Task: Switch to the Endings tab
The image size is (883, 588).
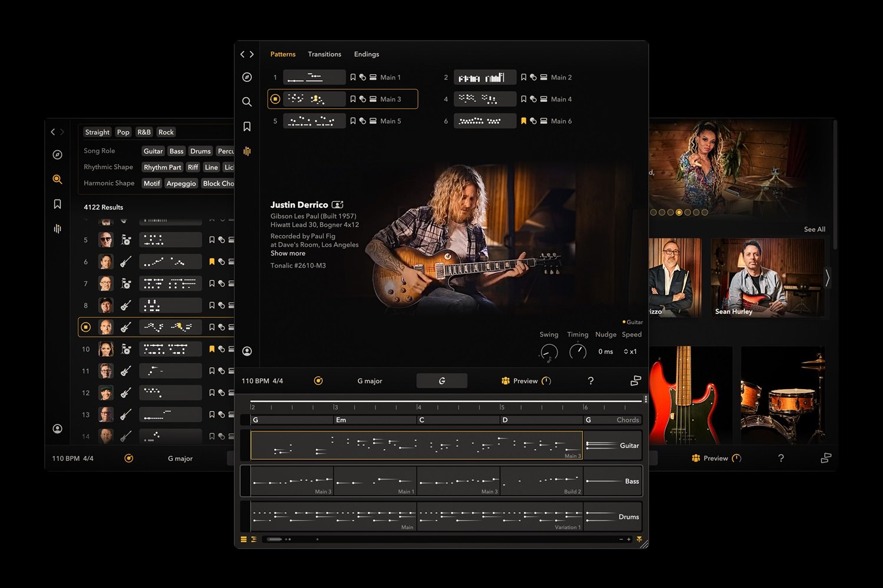Action: click(x=366, y=54)
